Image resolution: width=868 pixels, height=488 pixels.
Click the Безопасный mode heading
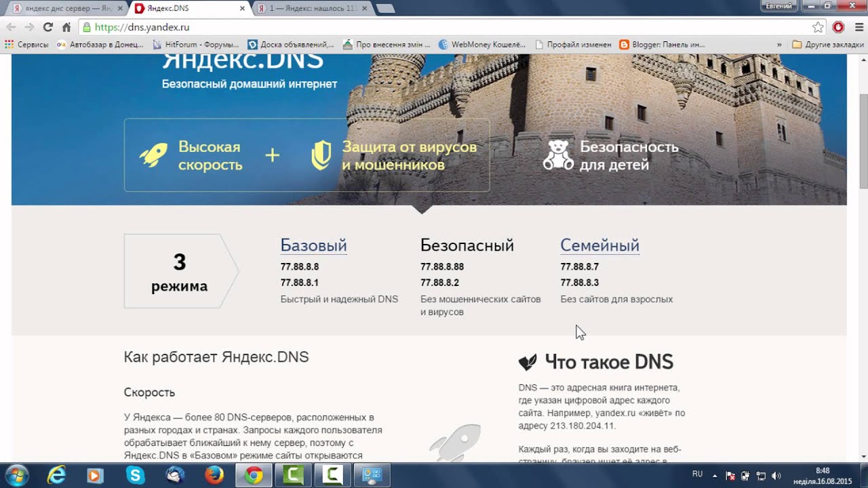467,245
